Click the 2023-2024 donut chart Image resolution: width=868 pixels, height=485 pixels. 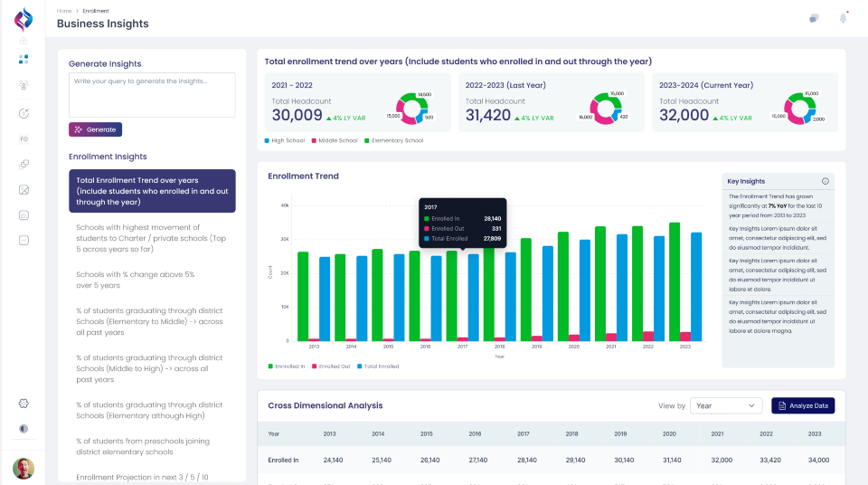[x=798, y=108]
